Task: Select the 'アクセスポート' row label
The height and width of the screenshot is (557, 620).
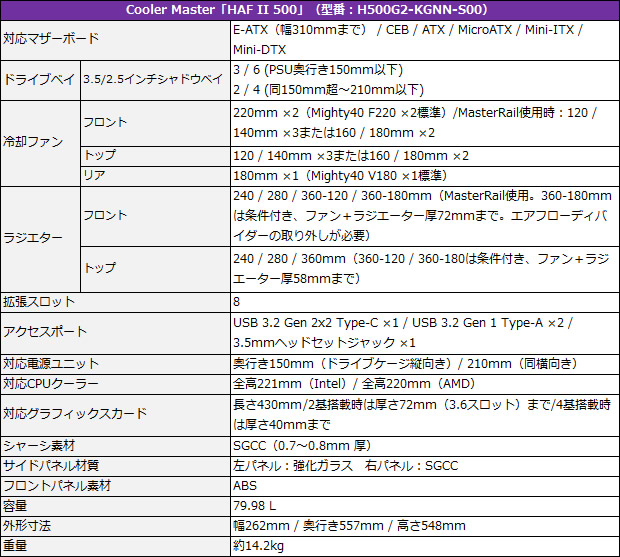Action: [x=115, y=333]
